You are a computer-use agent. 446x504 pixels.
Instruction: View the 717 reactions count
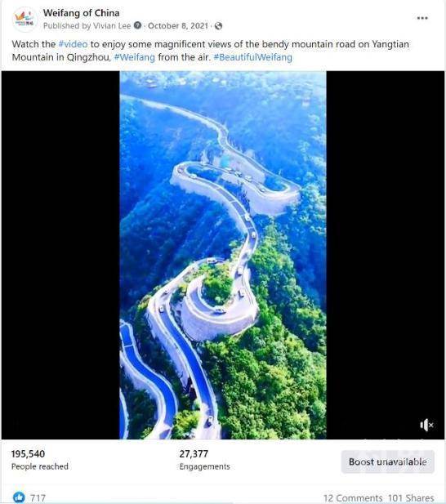click(x=38, y=498)
